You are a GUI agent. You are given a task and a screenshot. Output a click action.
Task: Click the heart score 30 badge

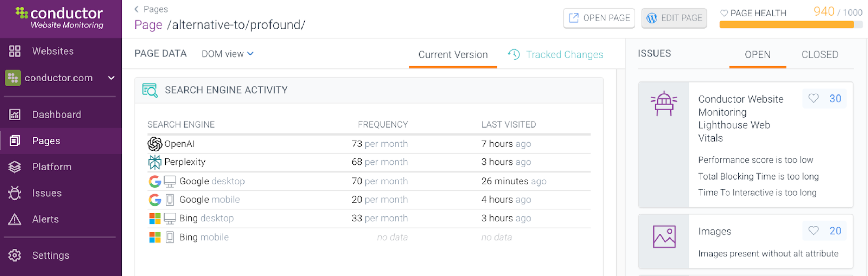[x=824, y=98]
